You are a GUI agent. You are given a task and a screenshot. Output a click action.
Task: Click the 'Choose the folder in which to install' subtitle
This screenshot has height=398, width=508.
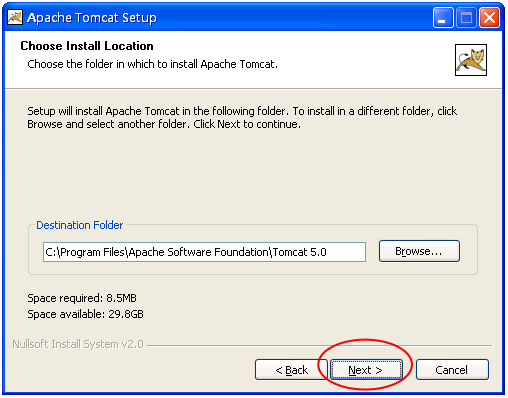point(153,64)
